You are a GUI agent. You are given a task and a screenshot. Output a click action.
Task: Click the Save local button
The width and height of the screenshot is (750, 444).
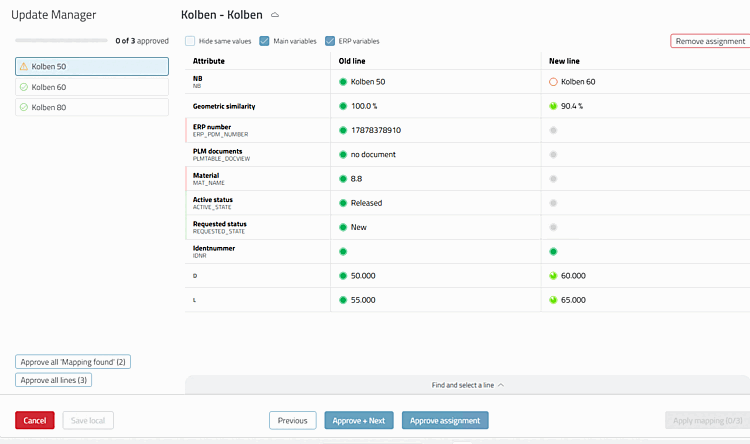pos(88,421)
